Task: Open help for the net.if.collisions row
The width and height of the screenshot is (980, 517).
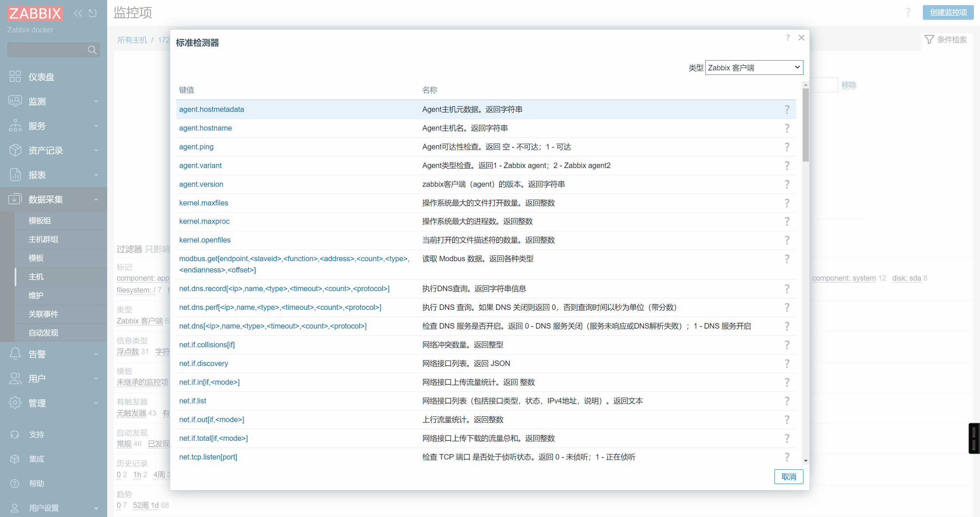Action: click(x=787, y=345)
